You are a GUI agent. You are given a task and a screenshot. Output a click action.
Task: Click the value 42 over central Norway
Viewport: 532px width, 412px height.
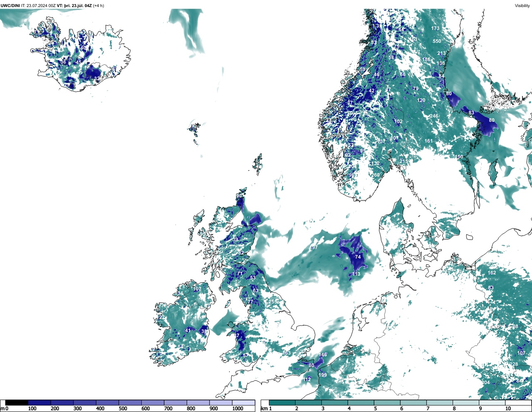372,91
